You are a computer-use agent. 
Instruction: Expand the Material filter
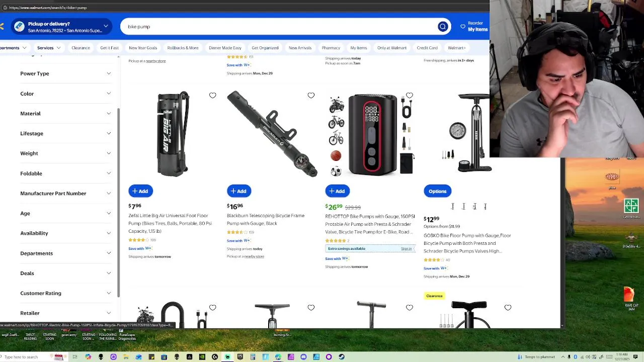[x=65, y=114]
